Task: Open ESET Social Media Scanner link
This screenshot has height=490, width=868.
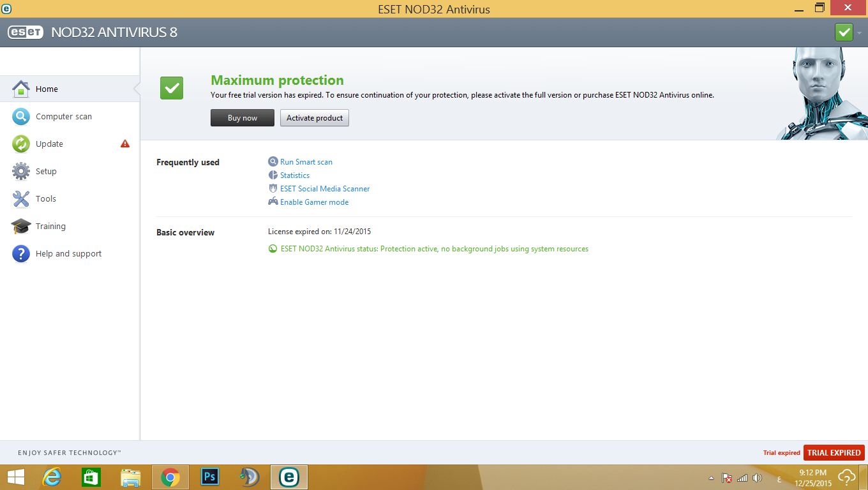Action: (325, 189)
